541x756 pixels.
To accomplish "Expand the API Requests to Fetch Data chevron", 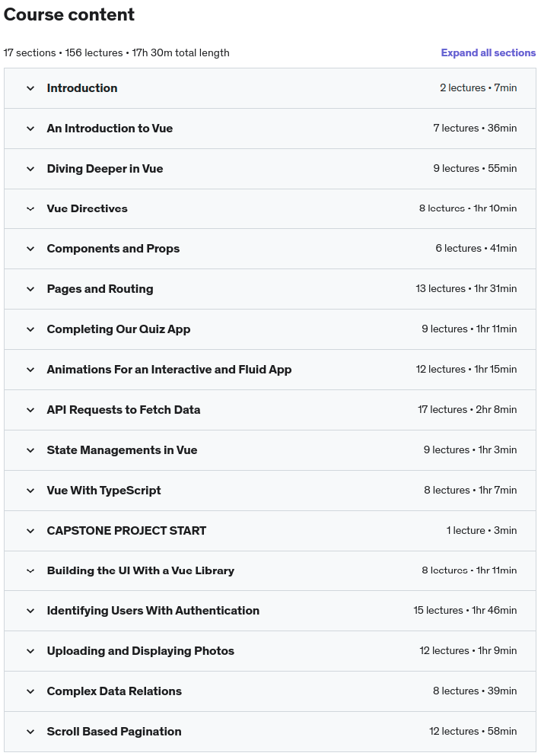I will click(x=30, y=410).
